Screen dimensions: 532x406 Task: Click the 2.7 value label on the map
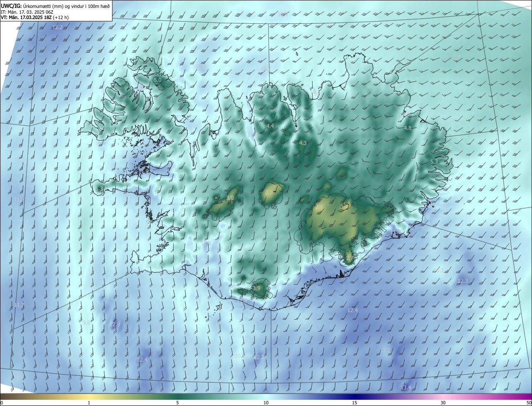[349, 258]
